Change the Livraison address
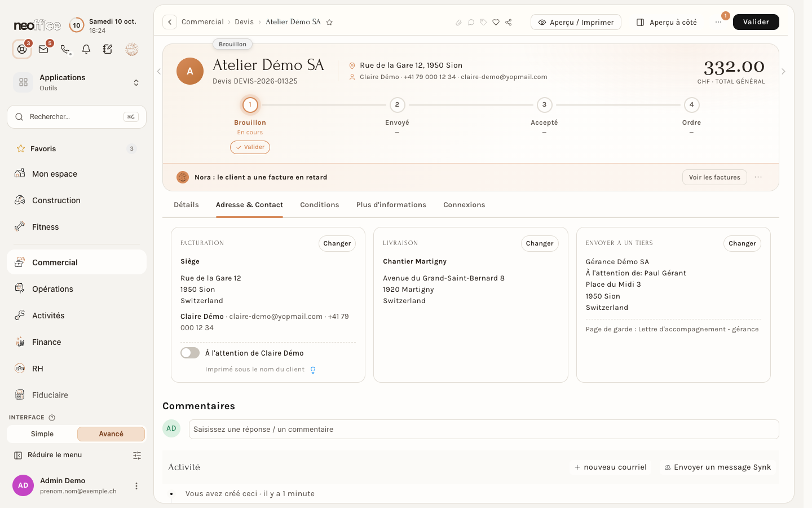 [540, 243]
